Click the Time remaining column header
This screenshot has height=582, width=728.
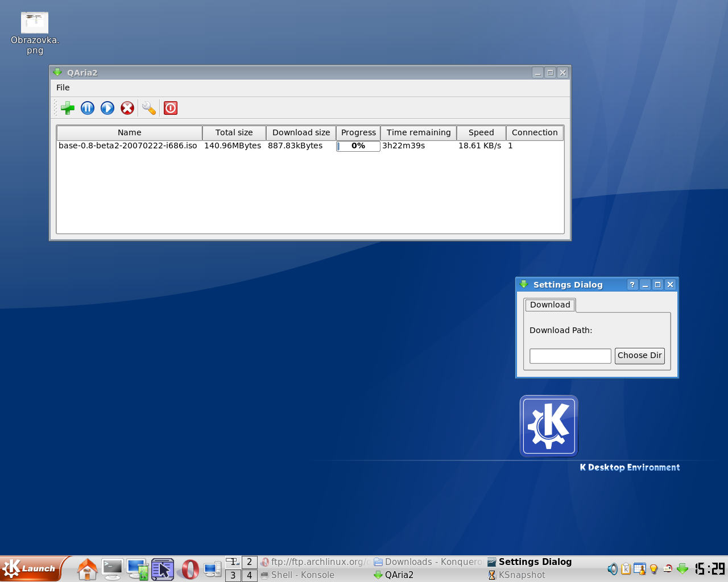[x=419, y=132]
